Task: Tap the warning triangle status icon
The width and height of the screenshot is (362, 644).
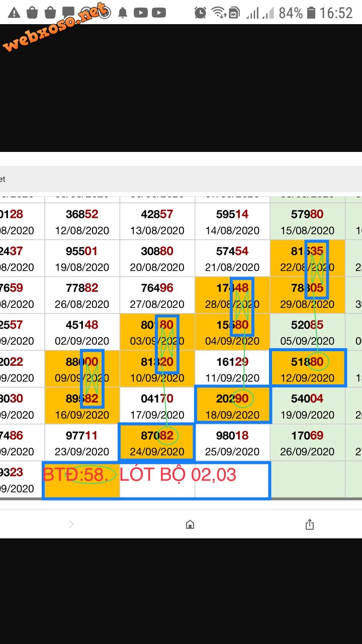Action: tap(14, 13)
